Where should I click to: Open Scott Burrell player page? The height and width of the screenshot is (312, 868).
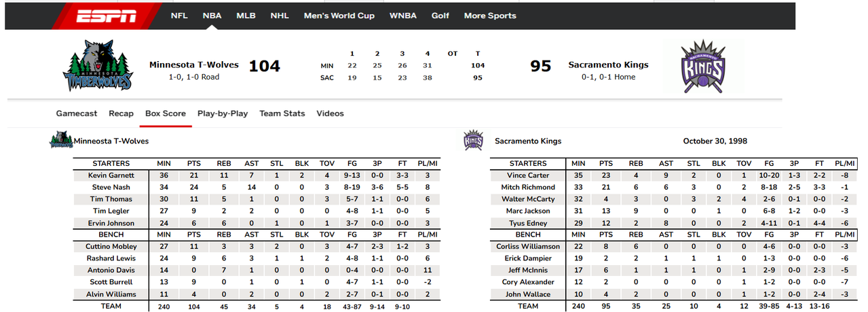point(112,282)
